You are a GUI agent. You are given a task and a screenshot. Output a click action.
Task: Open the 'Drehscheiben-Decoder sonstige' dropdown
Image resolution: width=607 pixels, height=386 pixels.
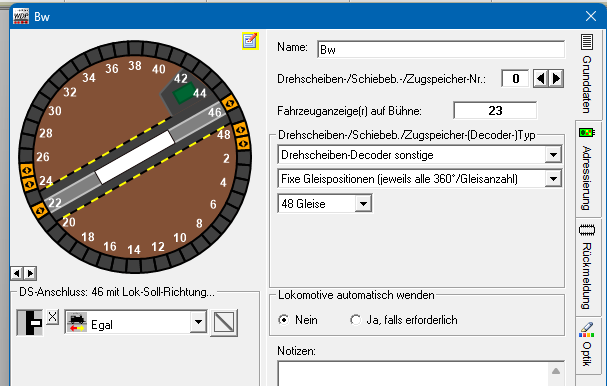click(x=553, y=155)
